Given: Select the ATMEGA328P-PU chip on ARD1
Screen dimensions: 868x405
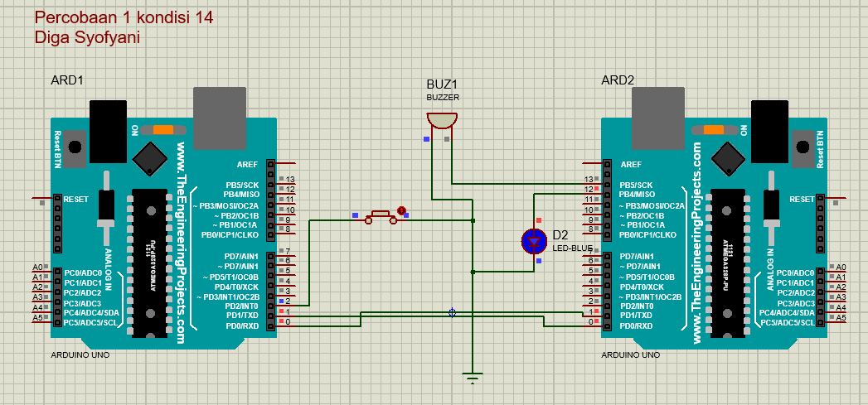Looking at the screenshot, I should click(150, 263).
